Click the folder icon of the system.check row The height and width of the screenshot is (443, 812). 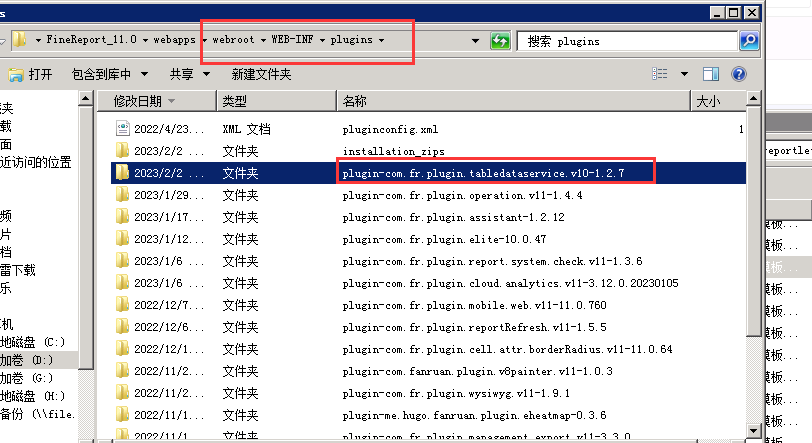pyautogui.click(x=122, y=261)
